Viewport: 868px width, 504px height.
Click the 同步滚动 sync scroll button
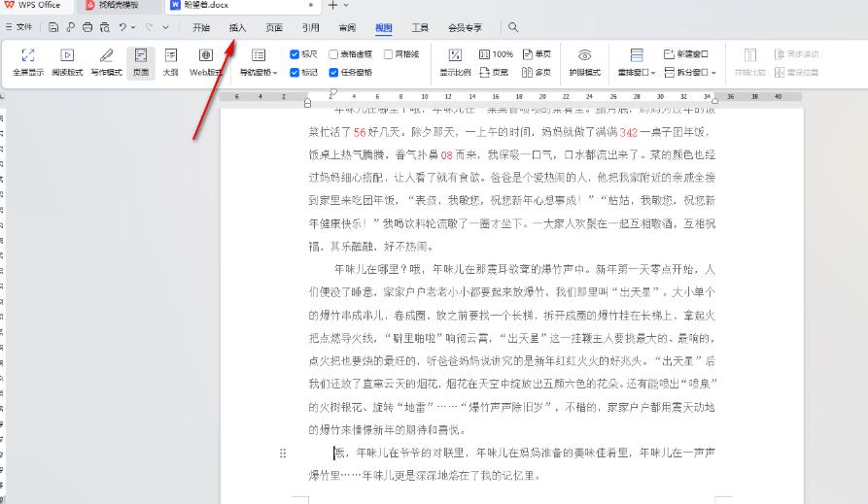point(796,54)
